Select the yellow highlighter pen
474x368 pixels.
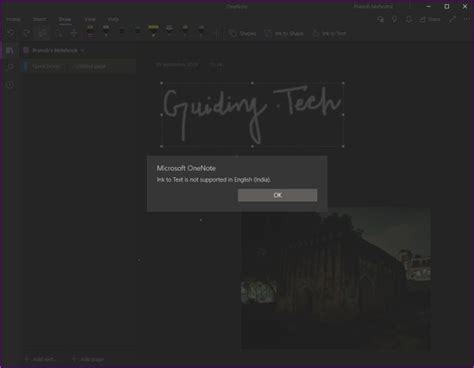click(153, 30)
